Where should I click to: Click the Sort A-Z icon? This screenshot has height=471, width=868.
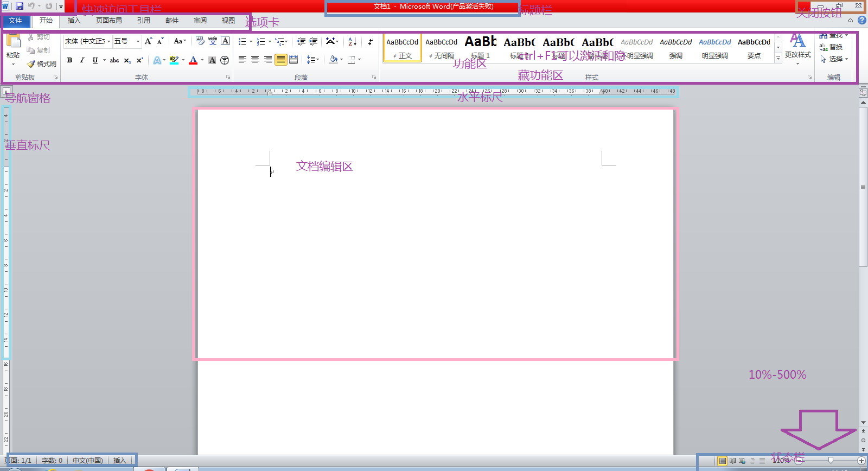coord(352,41)
